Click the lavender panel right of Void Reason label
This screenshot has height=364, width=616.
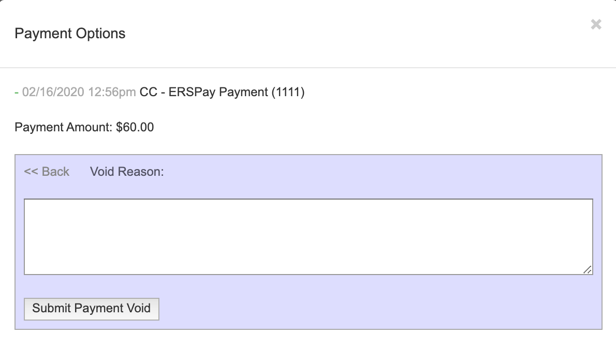pos(362,172)
